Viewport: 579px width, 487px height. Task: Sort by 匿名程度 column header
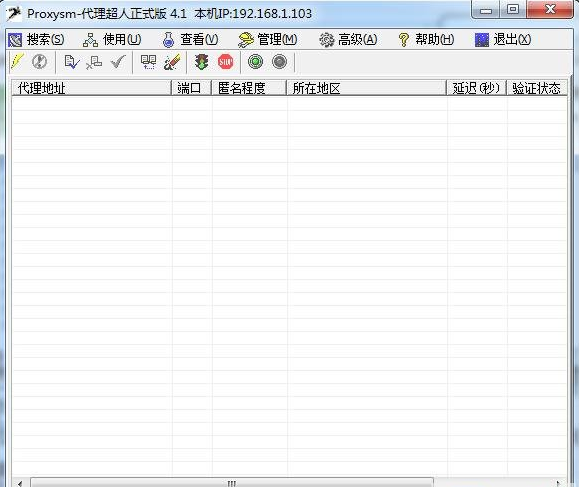click(x=249, y=88)
